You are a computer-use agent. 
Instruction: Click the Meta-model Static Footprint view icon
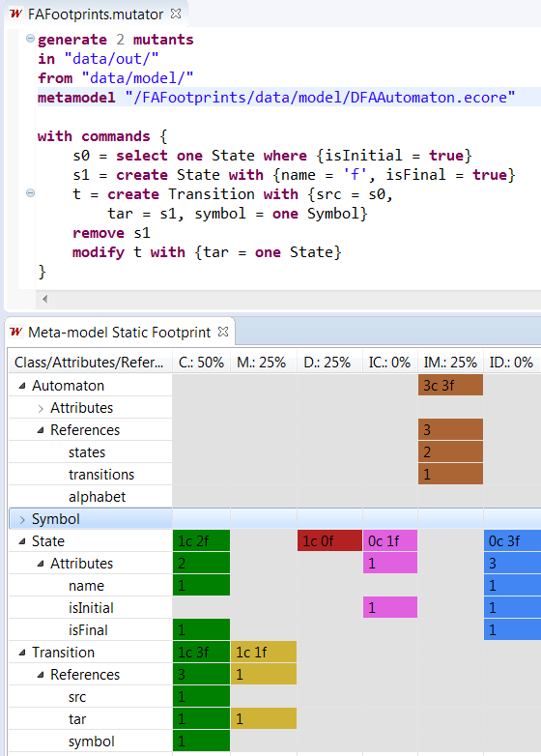(x=15, y=332)
